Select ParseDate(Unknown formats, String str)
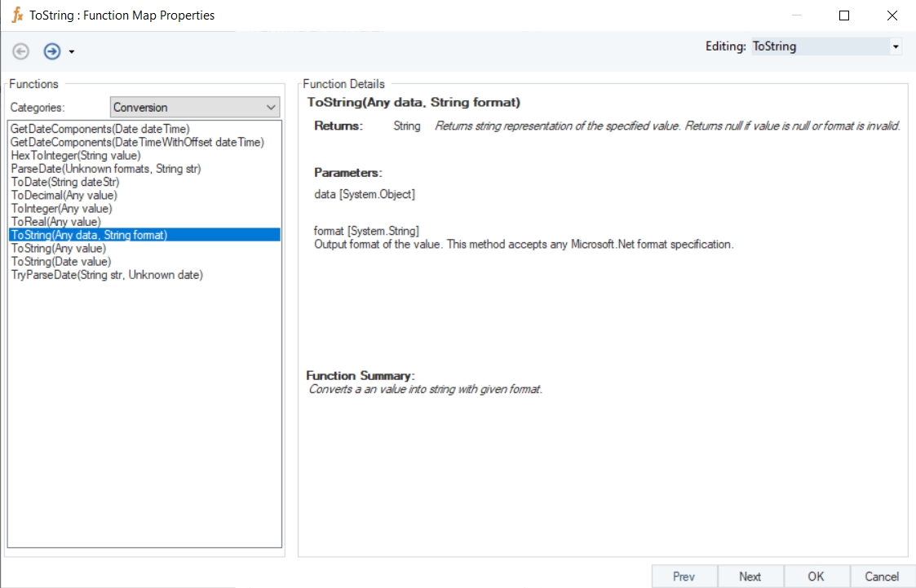 [106, 169]
